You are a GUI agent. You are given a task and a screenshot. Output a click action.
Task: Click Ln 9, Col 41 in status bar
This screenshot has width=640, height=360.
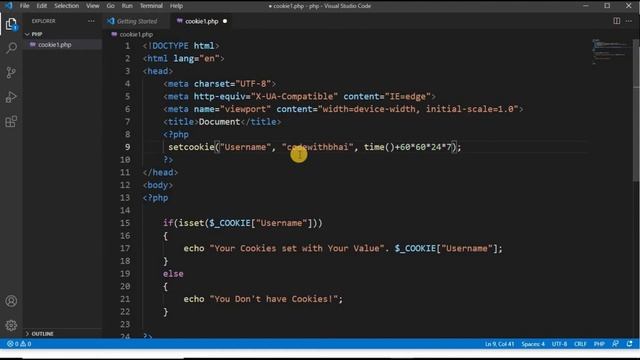coord(499,344)
